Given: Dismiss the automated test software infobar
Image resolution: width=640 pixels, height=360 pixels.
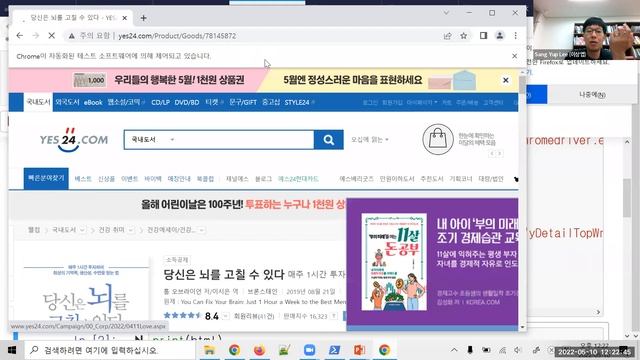Looking at the screenshot, I should click(514, 56).
